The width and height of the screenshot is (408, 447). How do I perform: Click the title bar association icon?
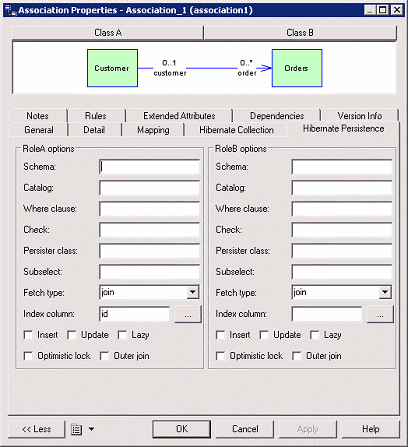click(10, 10)
